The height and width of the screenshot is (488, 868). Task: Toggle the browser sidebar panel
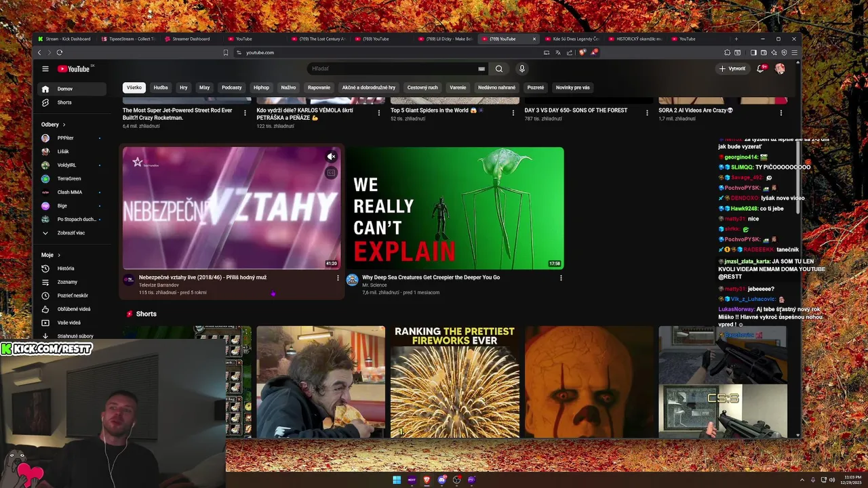pos(753,52)
